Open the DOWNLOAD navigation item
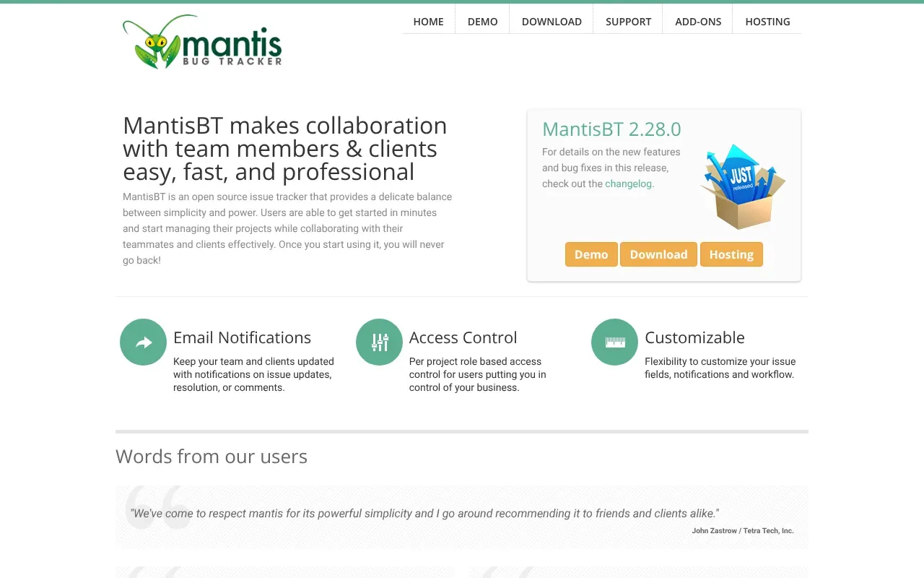The height and width of the screenshot is (578, 924). click(x=552, y=22)
